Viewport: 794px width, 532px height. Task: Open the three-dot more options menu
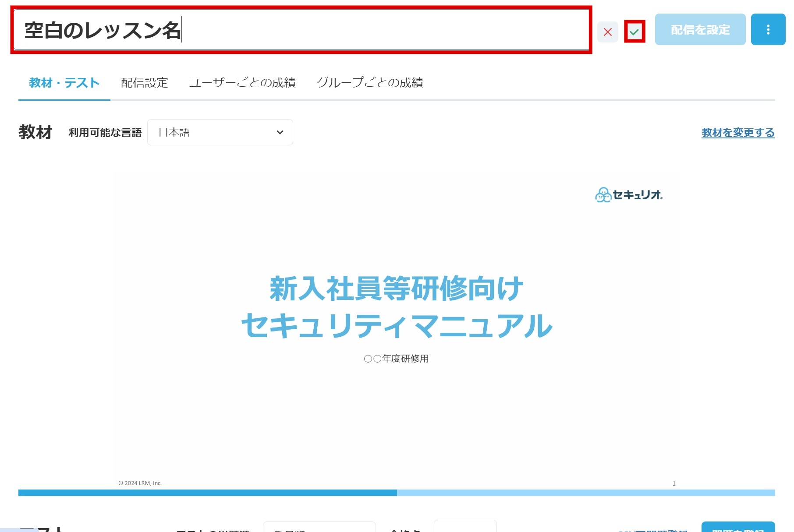point(768,29)
